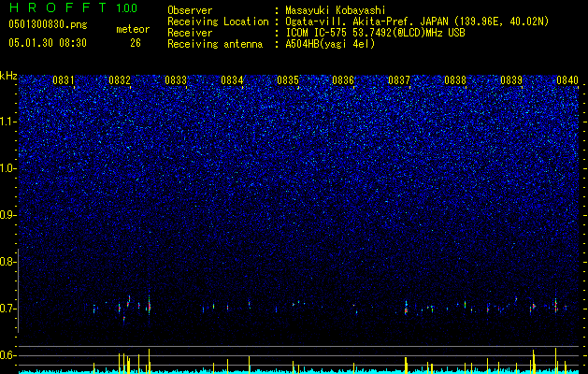Click the meteor label above the count
This screenshot has width=588, height=374.
click(133, 29)
